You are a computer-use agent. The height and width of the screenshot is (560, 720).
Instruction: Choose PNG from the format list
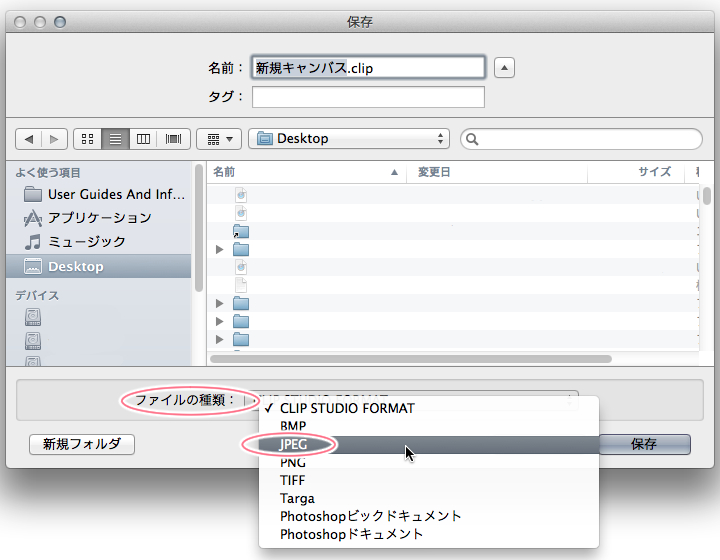coord(293,462)
